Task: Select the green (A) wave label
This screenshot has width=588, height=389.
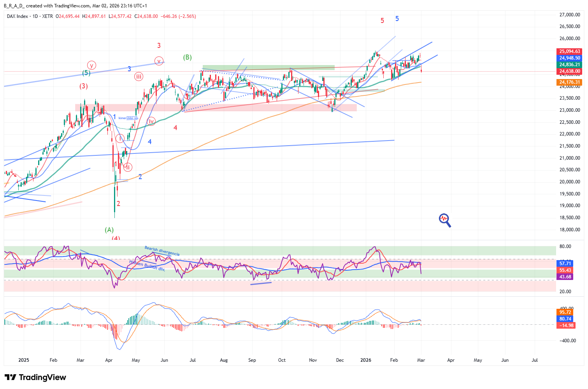Action: [109, 230]
